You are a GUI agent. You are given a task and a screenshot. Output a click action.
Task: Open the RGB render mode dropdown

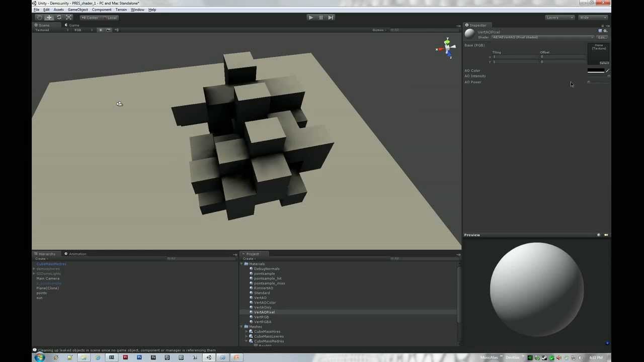pyautogui.click(x=84, y=30)
